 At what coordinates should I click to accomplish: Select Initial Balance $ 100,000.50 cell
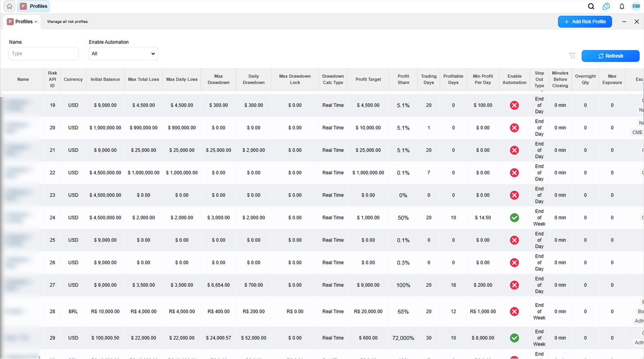pos(105,338)
